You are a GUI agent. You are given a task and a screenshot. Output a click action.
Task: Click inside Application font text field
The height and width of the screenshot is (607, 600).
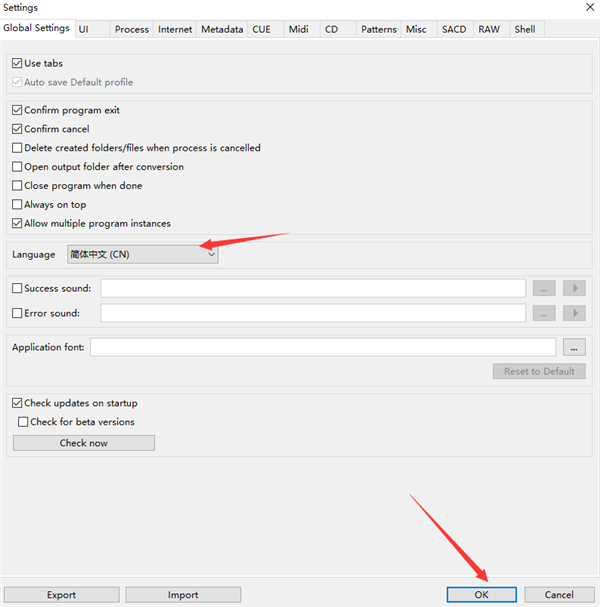322,347
